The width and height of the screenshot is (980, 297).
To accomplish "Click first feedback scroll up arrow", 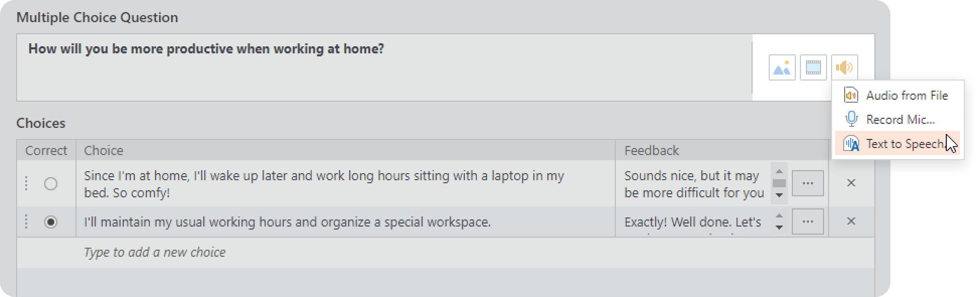I will coord(779,171).
